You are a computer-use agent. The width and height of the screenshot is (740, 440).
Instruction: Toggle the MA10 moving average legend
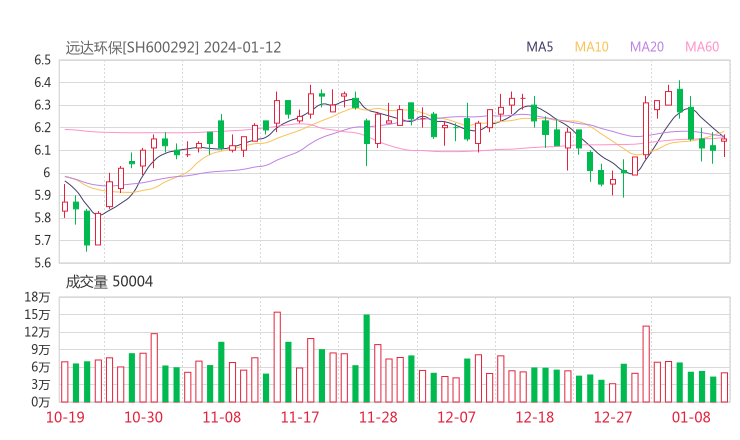pyautogui.click(x=592, y=47)
